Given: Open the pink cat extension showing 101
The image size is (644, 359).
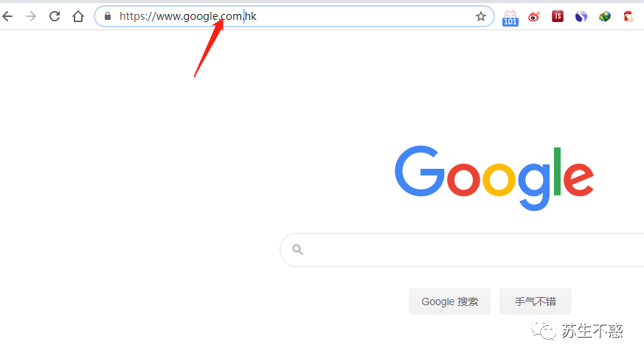Looking at the screenshot, I should coord(510,18).
